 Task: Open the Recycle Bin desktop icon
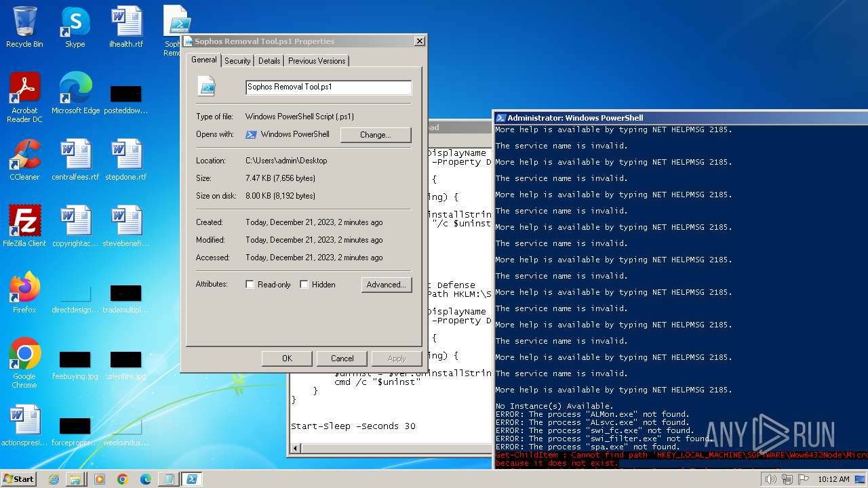point(24,27)
